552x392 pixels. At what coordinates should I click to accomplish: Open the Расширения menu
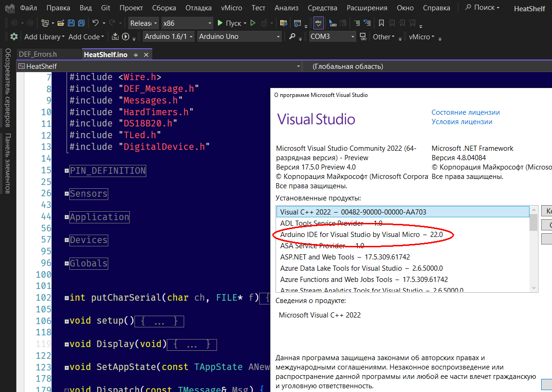tap(367, 8)
